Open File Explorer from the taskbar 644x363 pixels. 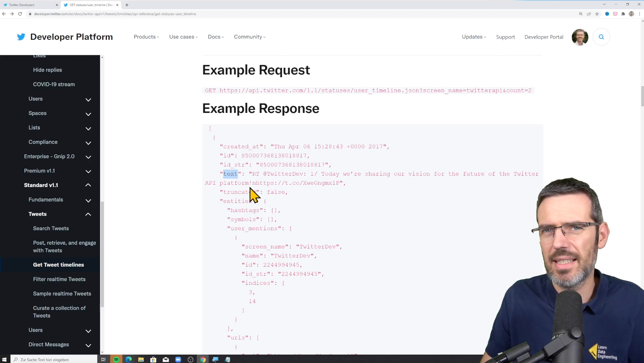[x=141, y=359]
